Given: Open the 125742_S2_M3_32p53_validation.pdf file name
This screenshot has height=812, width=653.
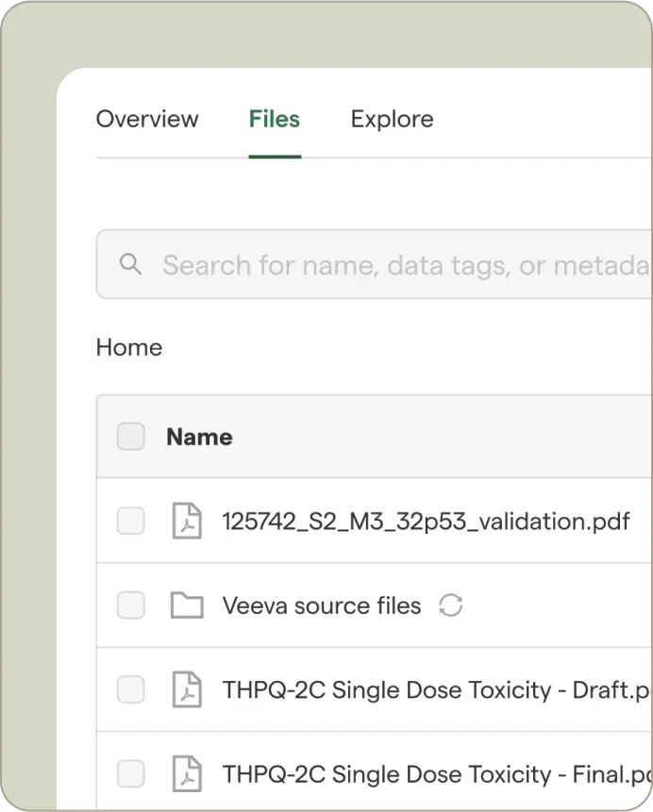Looking at the screenshot, I should tap(426, 521).
